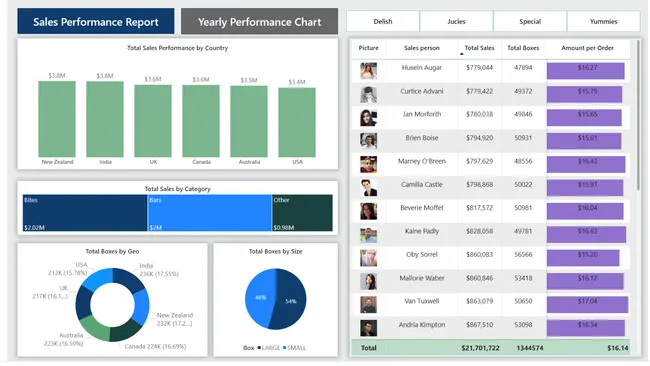Select Mallorie Waber's profile picture
Viewport: 650px width, 366px height.
pos(369,281)
